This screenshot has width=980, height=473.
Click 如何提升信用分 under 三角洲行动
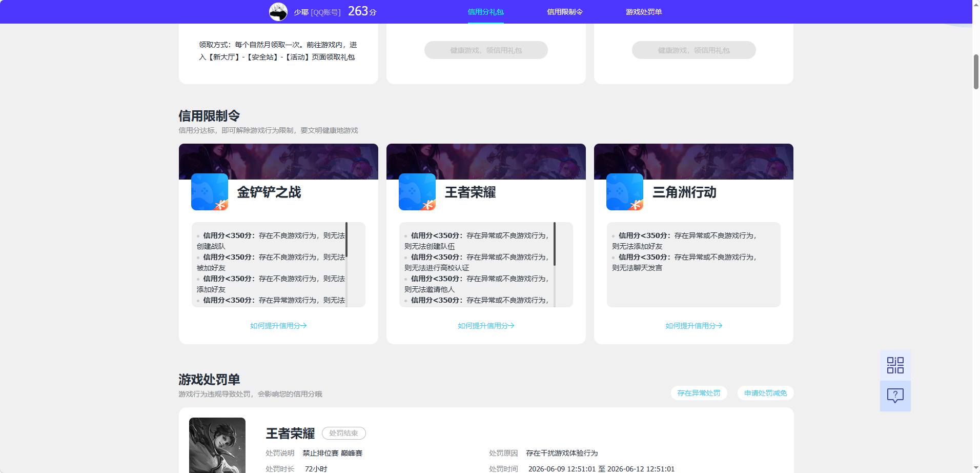(x=693, y=326)
